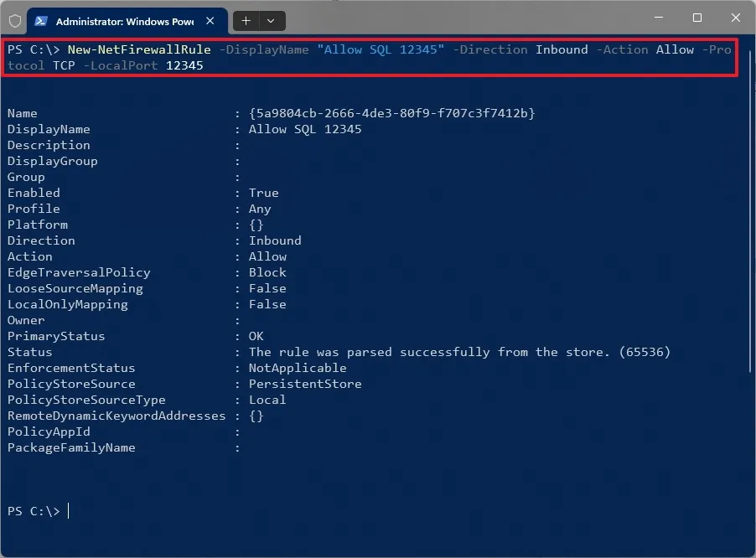Click the word Inbound in the Direction row
756x558 pixels.
(275, 240)
